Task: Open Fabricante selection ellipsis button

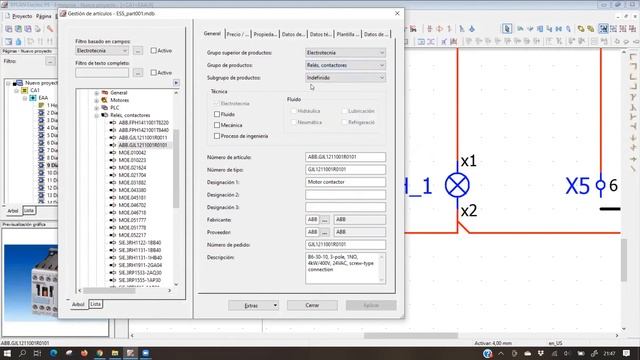Action: coord(324,220)
